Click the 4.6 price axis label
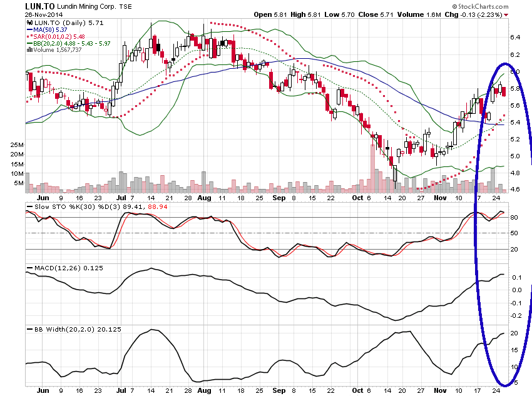 pyautogui.click(x=515, y=190)
